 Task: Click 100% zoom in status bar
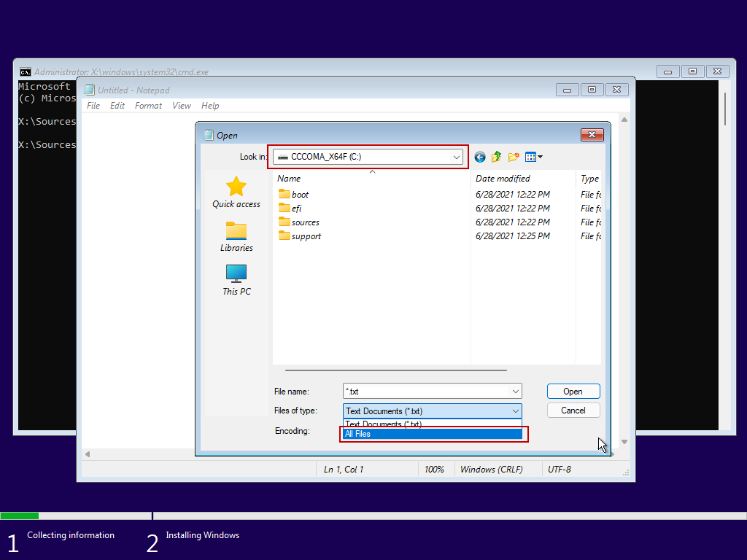434,470
